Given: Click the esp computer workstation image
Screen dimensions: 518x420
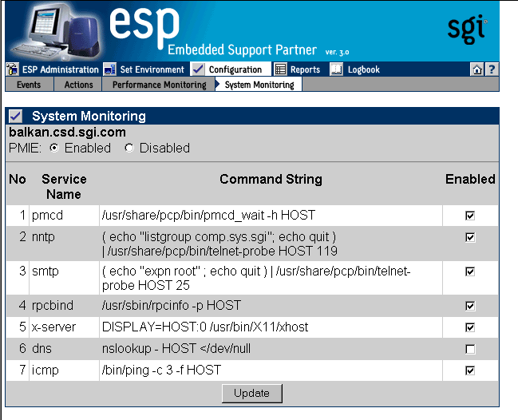Looking at the screenshot, I should 55,31.
